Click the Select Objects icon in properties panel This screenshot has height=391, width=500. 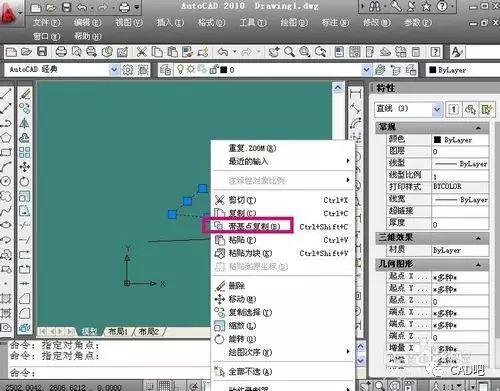point(470,109)
